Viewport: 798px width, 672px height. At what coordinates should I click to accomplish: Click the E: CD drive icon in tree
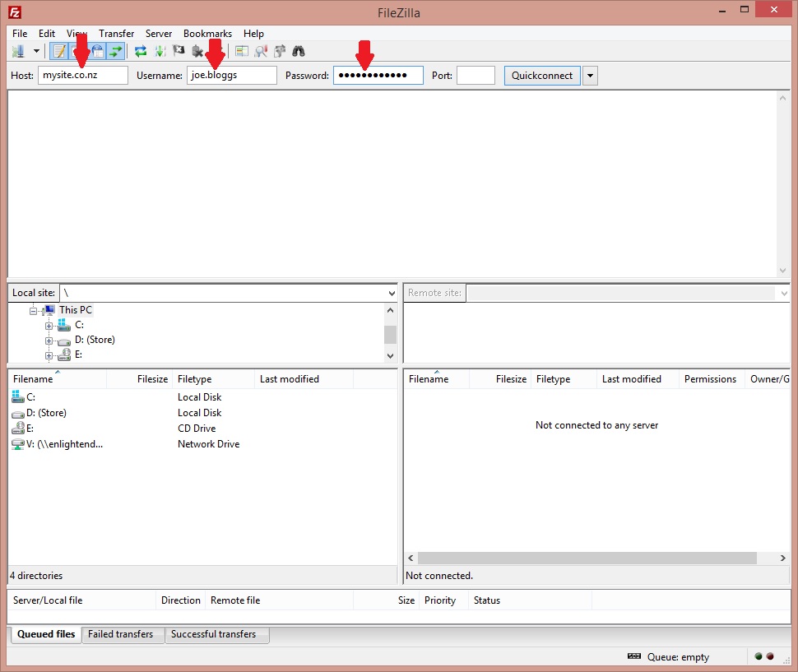tap(64, 355)
